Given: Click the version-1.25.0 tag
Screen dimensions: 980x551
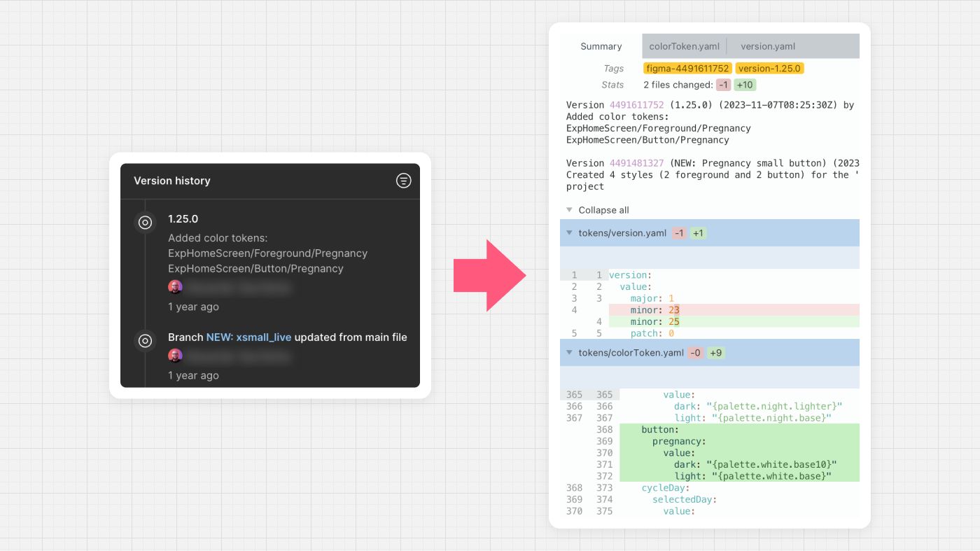Looking at the screenshot, I should coord(769,69).
